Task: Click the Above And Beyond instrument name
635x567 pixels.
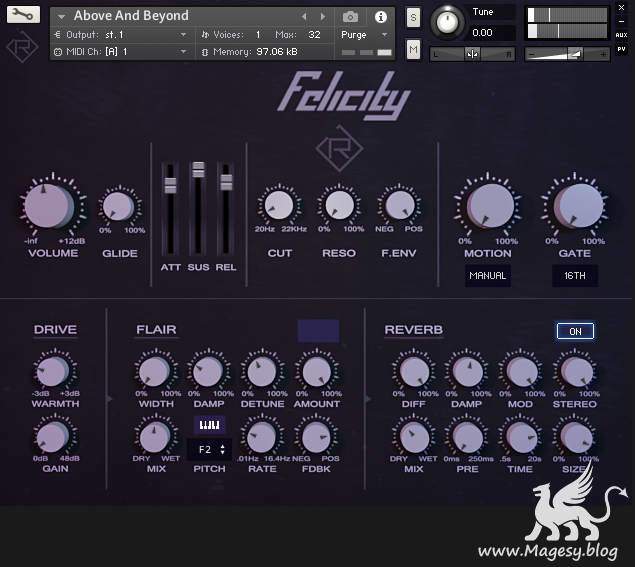Action: coord(131,16)
